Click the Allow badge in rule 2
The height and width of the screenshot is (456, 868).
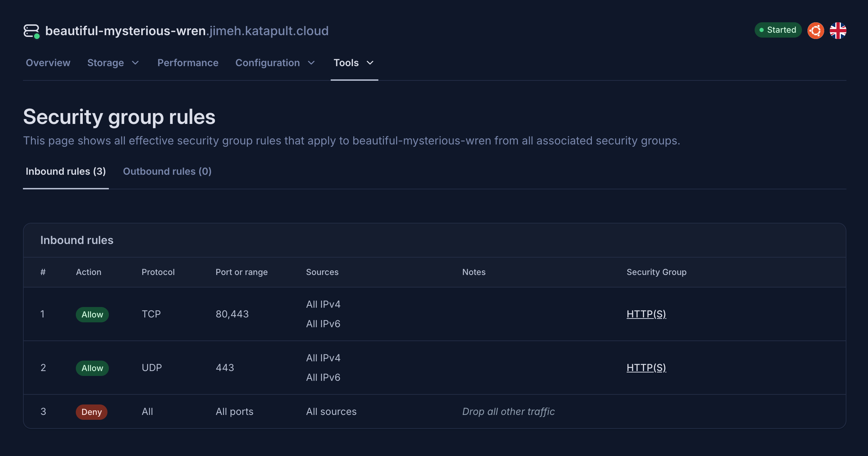(x=92, y=368)
